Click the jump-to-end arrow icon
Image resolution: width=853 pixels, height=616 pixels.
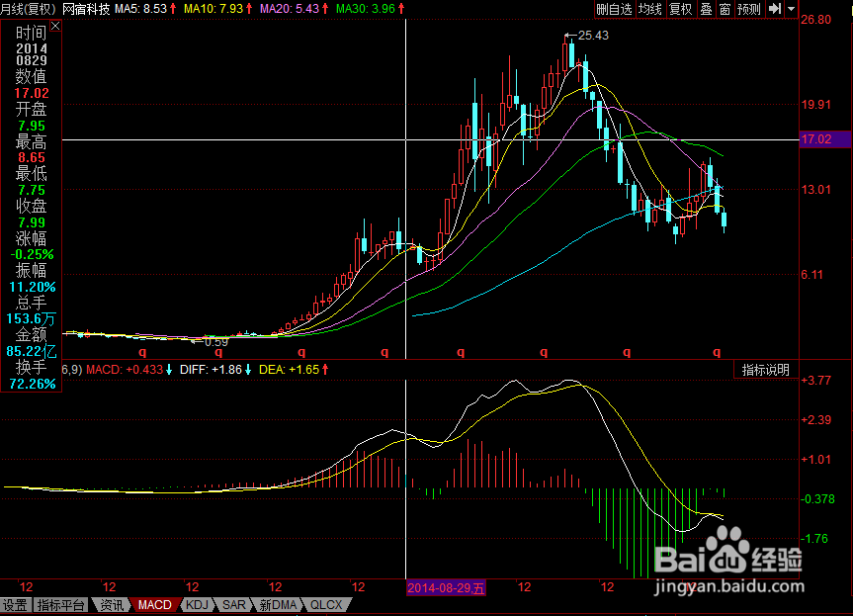tap(775, 9)
